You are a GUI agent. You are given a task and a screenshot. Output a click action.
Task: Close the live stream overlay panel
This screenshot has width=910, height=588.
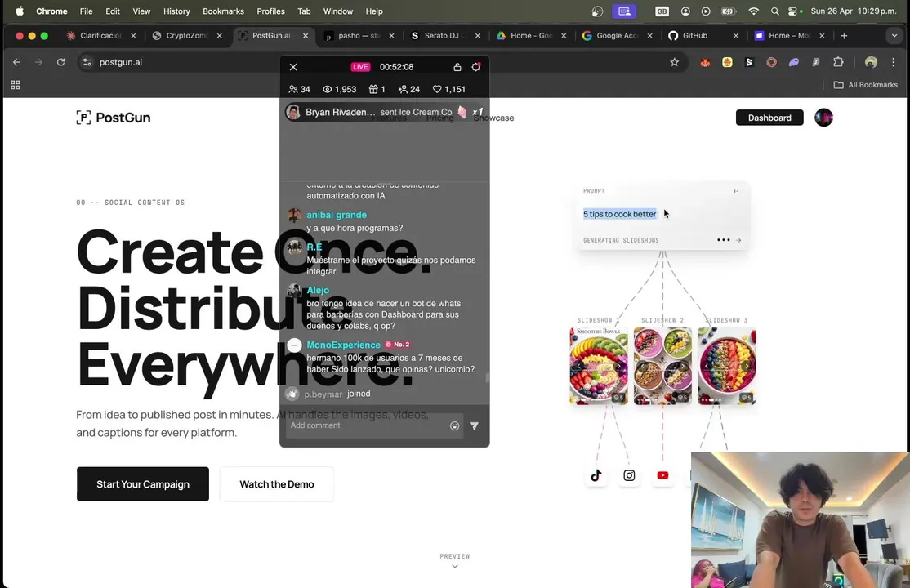(293, 67)
